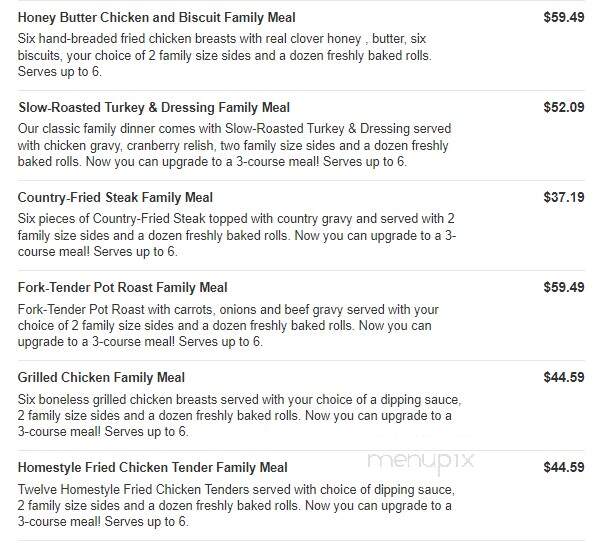Click the $52.09 Turkey & Dressing price

[564, 107]
